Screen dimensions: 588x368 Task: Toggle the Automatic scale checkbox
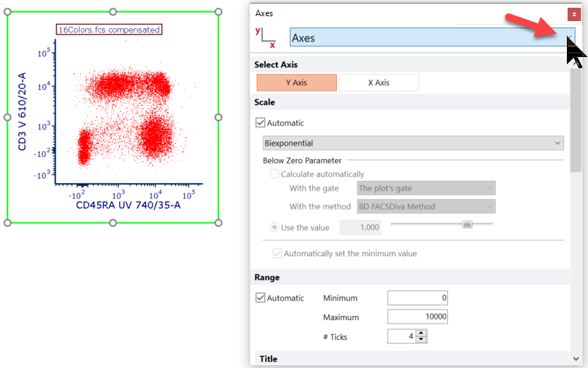click(x=261, y=123)
